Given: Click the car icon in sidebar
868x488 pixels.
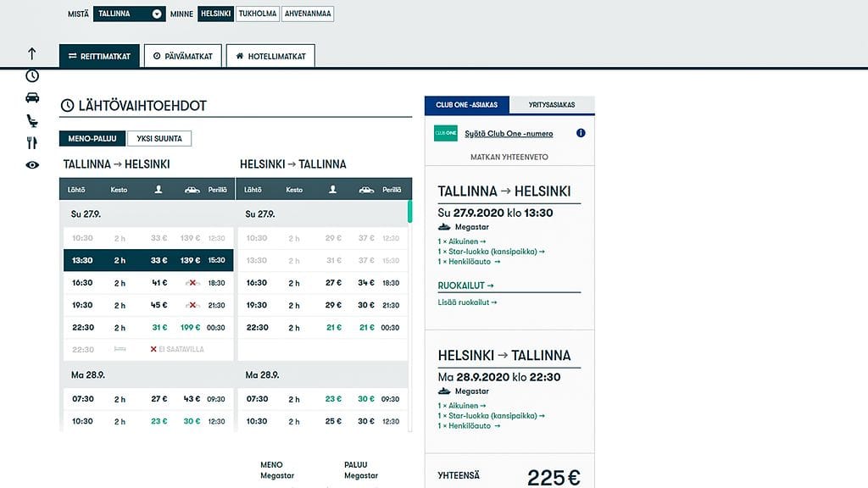Looking at the screenshot, I should [32, 97].
